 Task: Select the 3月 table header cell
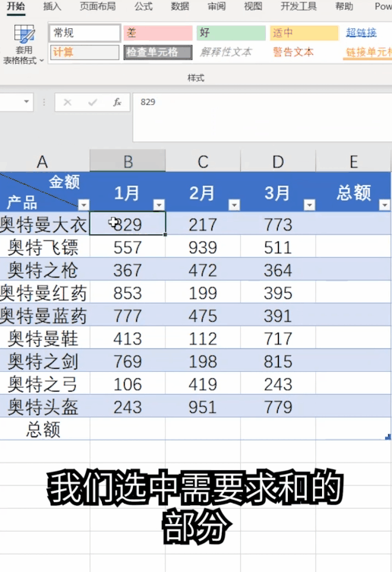coord(278,192)
